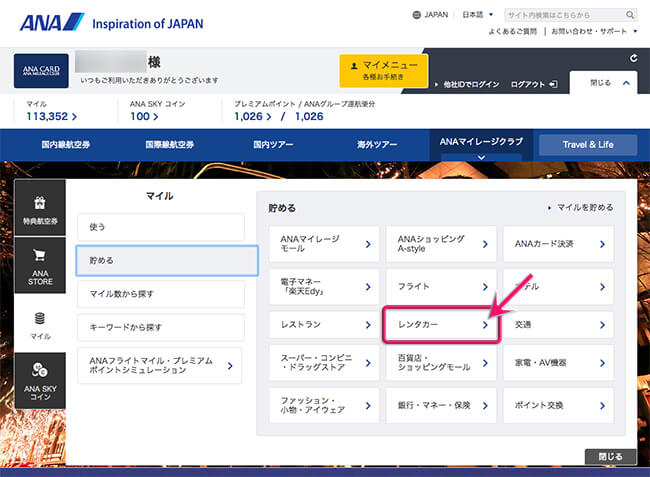650x477 pixels.
Task: Open 百貨店・ショッピングモール category
Action: 441,363
